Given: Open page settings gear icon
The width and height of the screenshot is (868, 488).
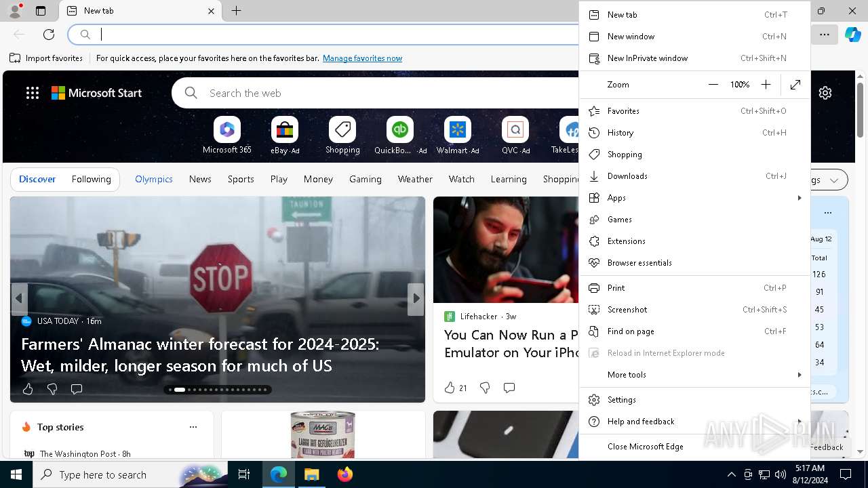Looking at the screenshot, I should tap(825, 93).
